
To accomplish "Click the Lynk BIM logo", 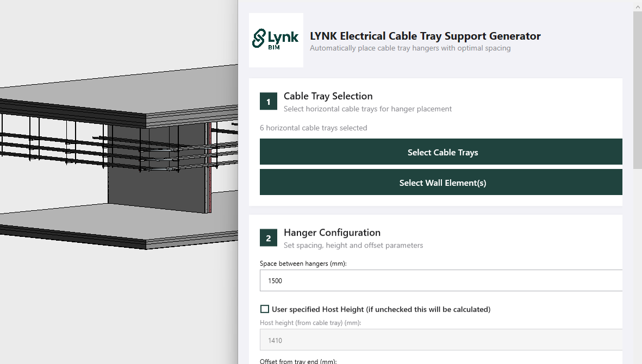I will click(x=276, y=39).
